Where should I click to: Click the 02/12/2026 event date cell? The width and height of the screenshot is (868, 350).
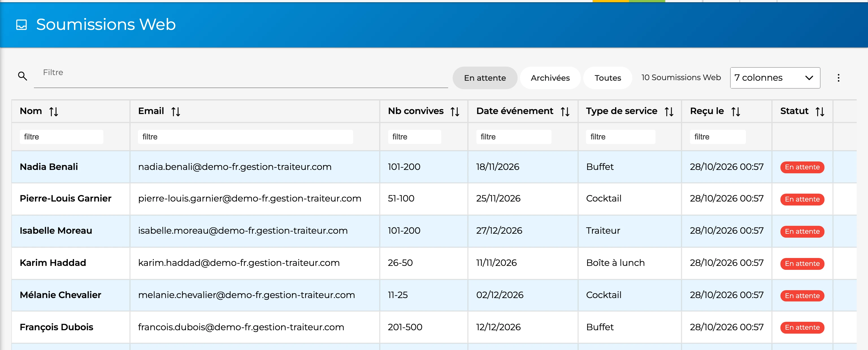point(523,295)
